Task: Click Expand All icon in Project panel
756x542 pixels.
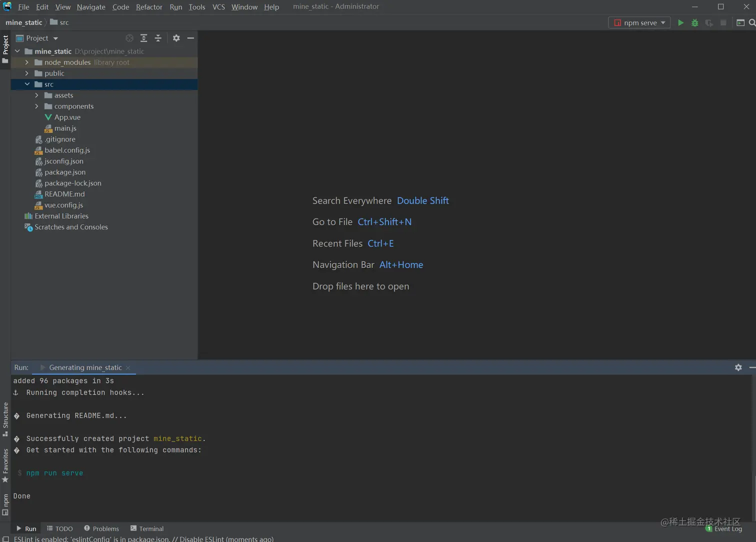Action: tap(143, 38)
